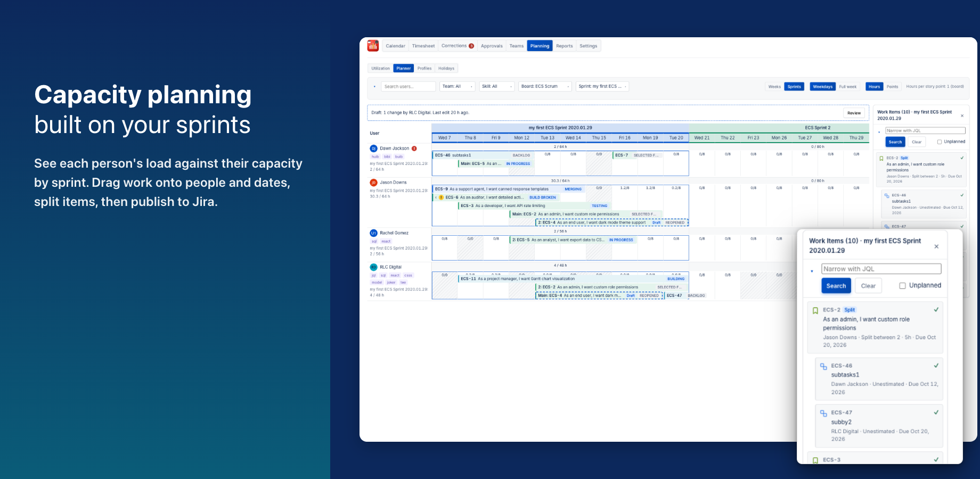Screen dimensions: 980x479
Task: Click the Search users field
Action: point(409,86)
